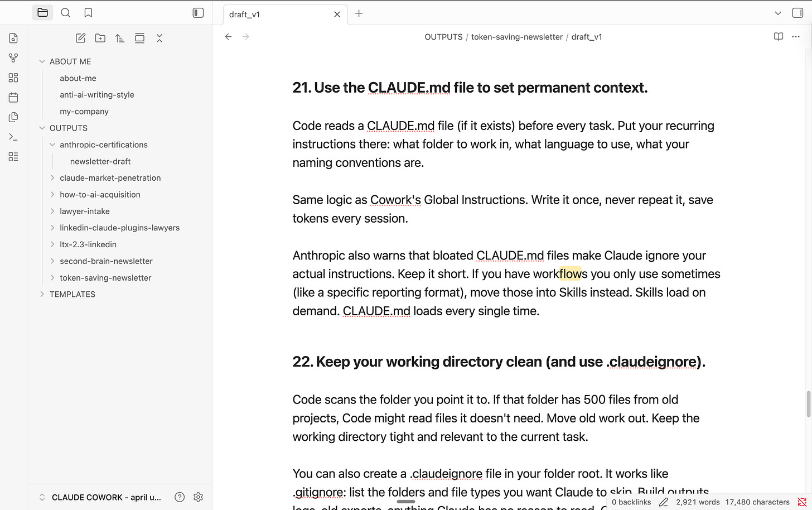Open command palette terminal icon

(13, 137)
